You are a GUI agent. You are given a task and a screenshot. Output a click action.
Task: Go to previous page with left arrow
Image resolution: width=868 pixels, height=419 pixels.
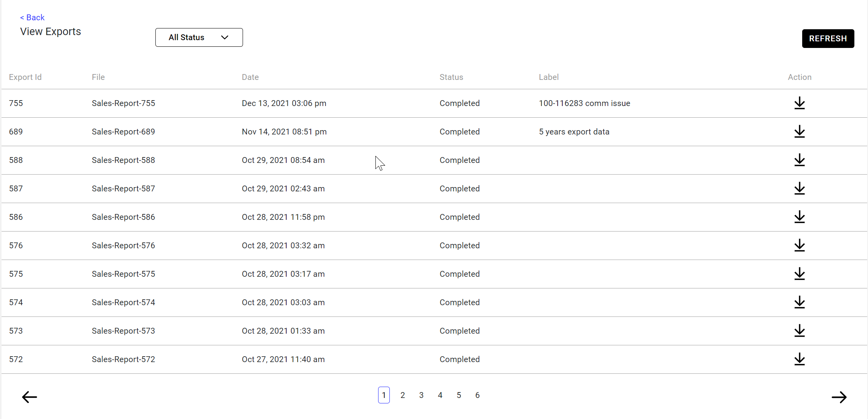pos(30,397)
